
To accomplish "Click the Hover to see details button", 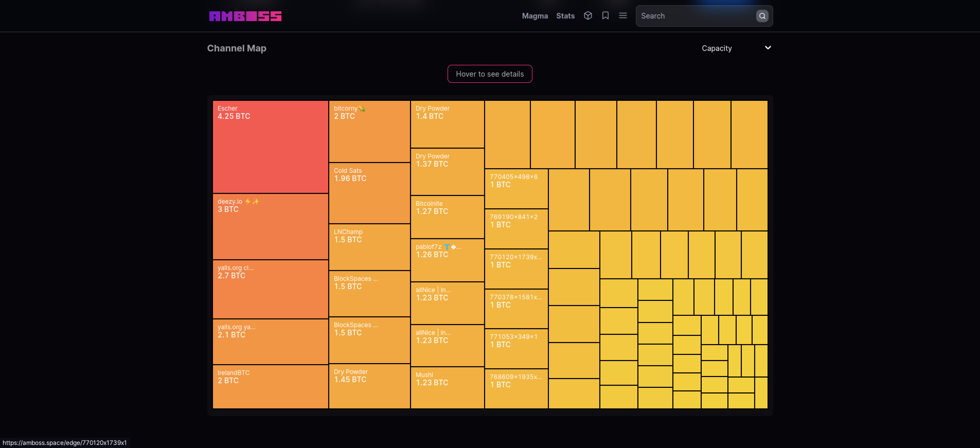I will (490, 74).
